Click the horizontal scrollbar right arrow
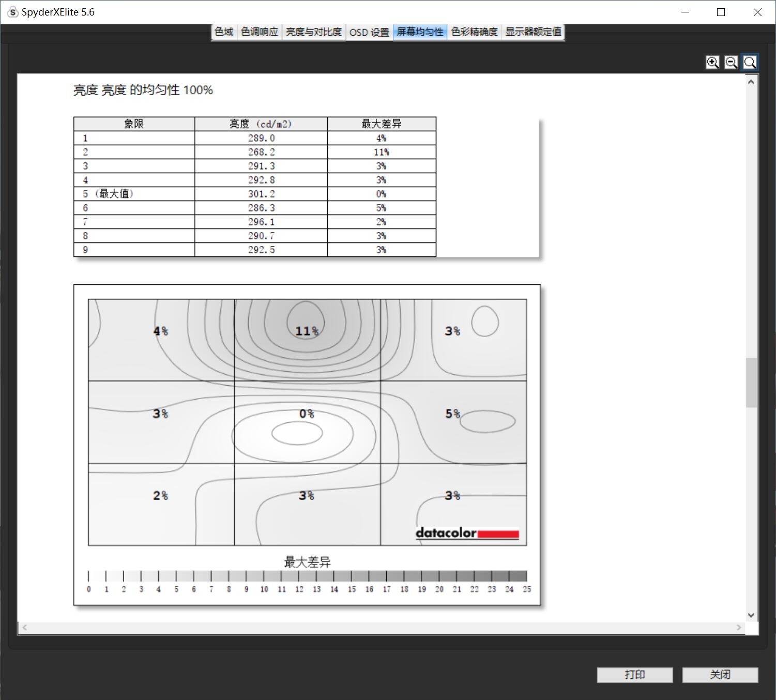 click(739, 628)
